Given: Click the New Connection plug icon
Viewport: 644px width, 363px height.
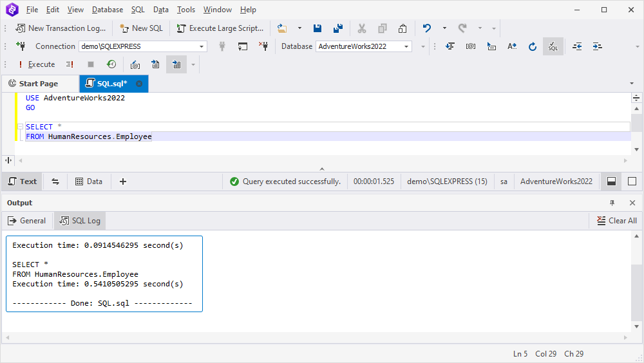Looking at the screenshot, I should (x=21, y=46).
